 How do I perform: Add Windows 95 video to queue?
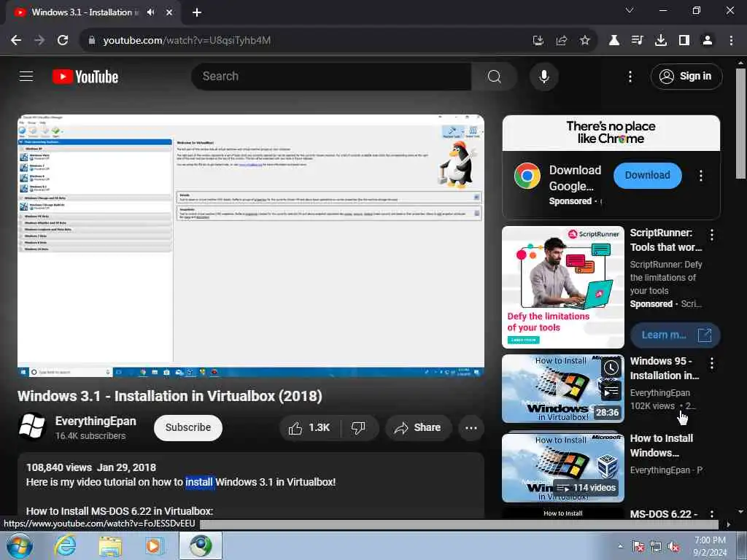click(x=611, y=392)
